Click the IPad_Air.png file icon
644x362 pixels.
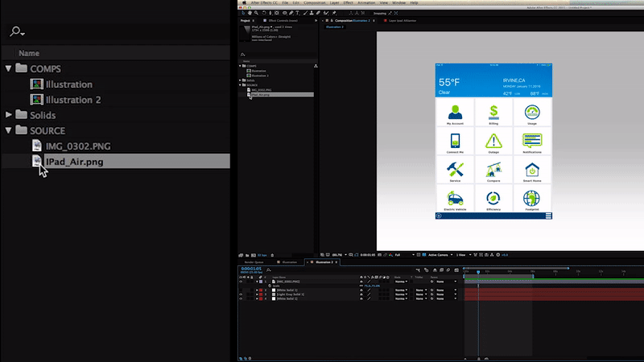pos(37,162)
